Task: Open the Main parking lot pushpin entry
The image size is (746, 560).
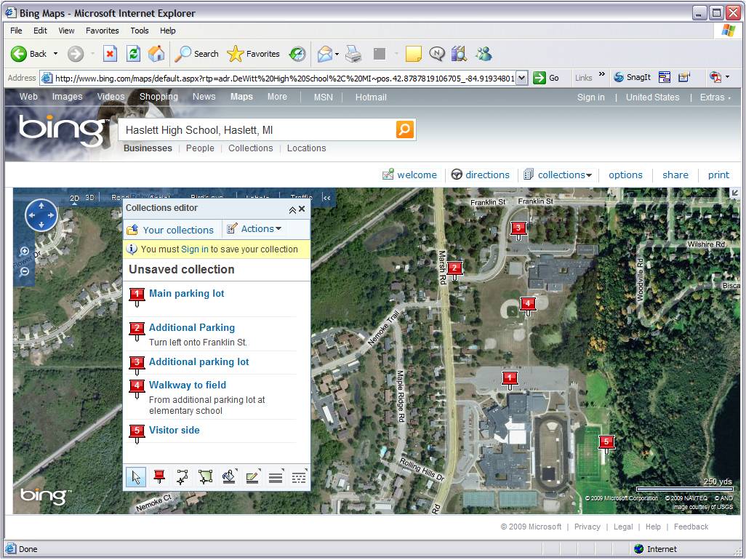Action: click(x=186, y=293)
